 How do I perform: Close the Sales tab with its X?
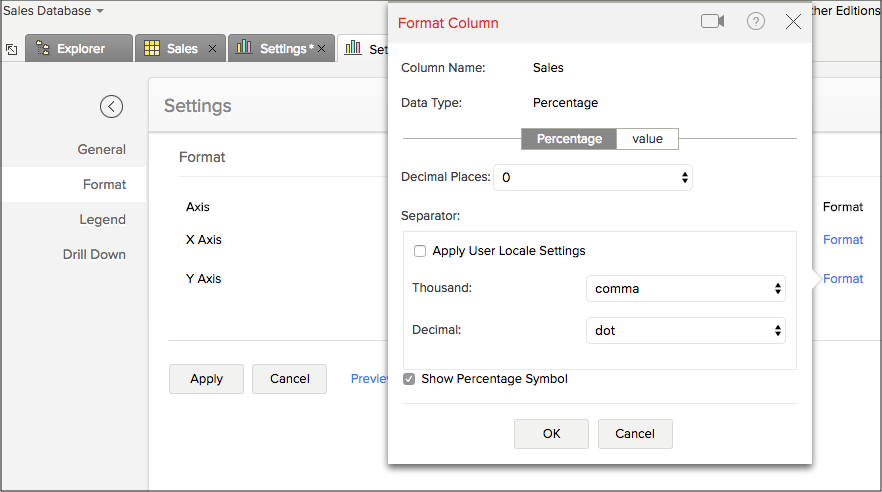[x=213, y=49]
